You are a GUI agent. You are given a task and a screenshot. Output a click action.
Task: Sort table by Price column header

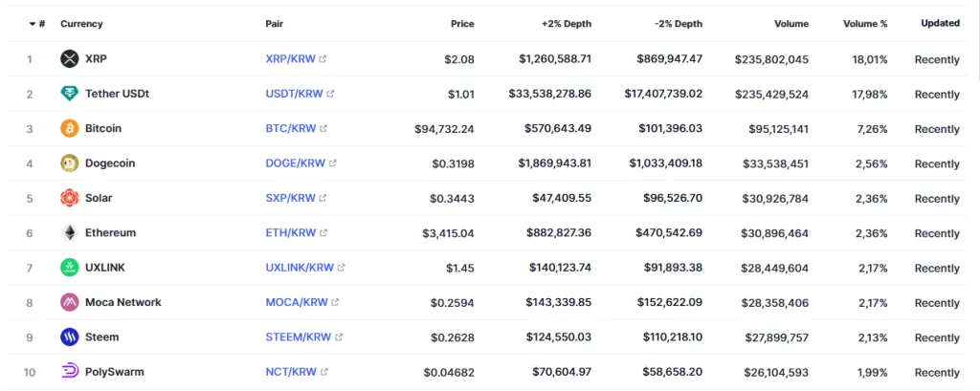[x=462, y=24]
